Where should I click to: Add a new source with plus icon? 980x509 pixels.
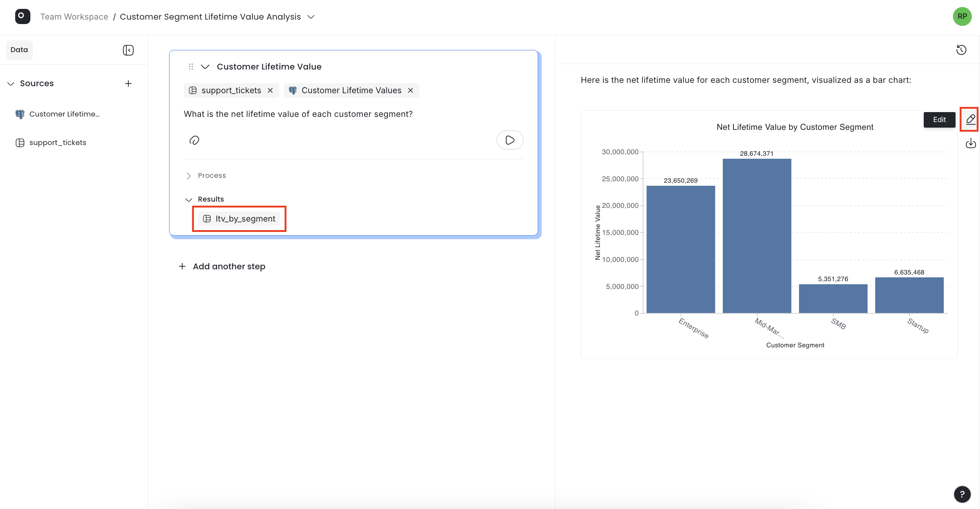click(128, 84)
